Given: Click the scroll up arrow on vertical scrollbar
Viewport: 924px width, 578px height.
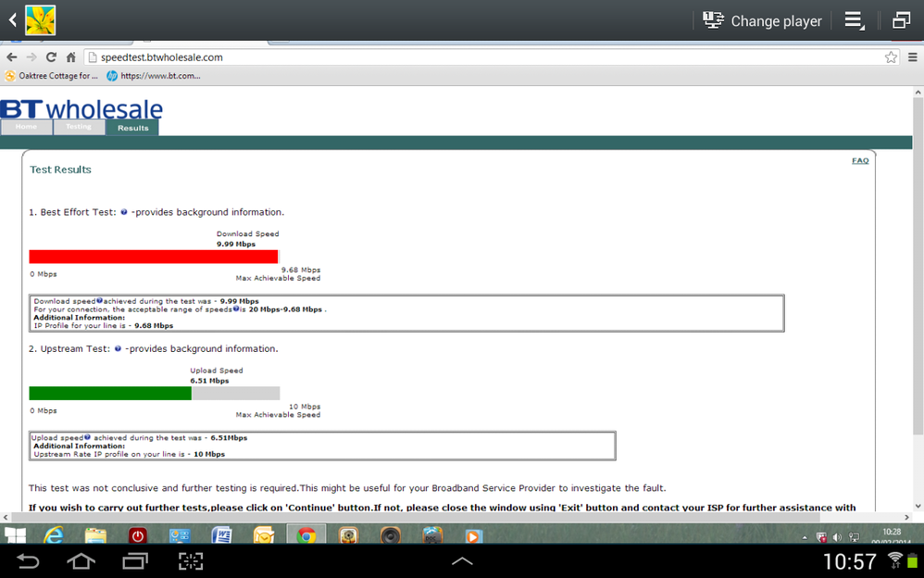Looking at the screenshot, I should click(x=918, y=93).
